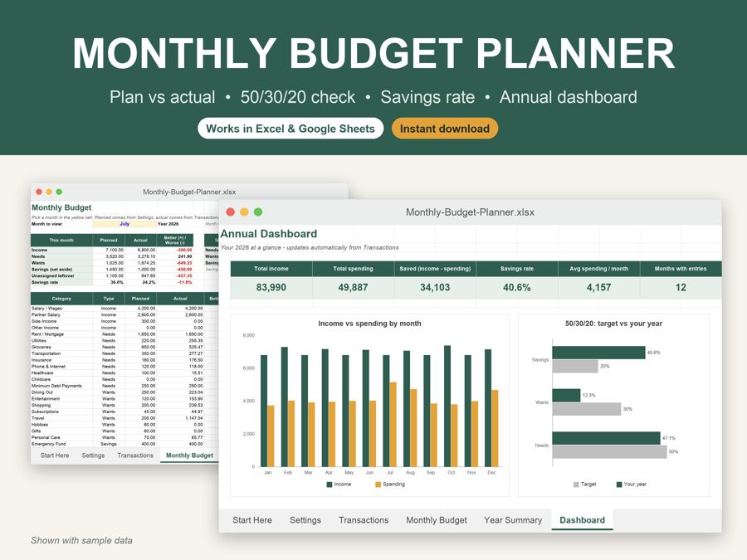Click the Works in Excel & Google Sheets pill
This screenshot has height=560, width=747.
point(290,129)
